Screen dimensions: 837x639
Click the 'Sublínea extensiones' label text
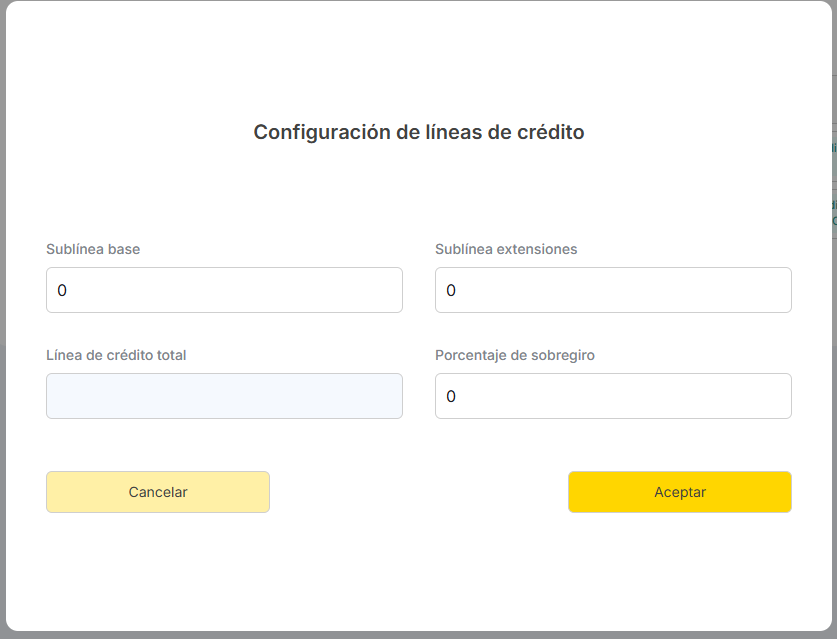[x=506, y=249]
